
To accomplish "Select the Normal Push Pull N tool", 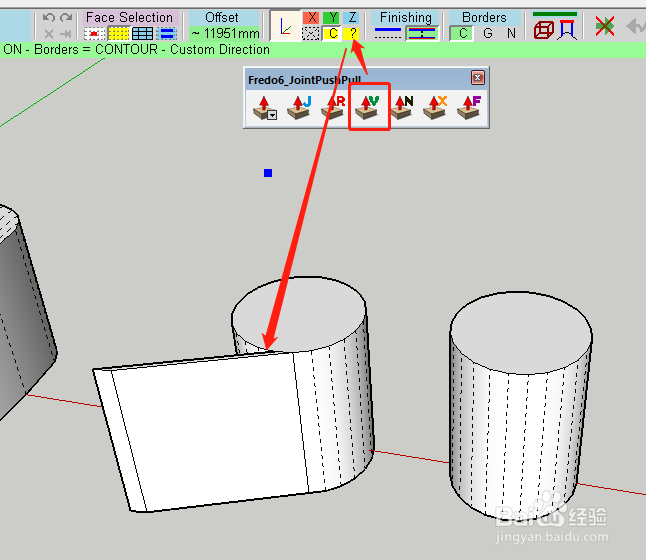I will [x=402, y=108].
